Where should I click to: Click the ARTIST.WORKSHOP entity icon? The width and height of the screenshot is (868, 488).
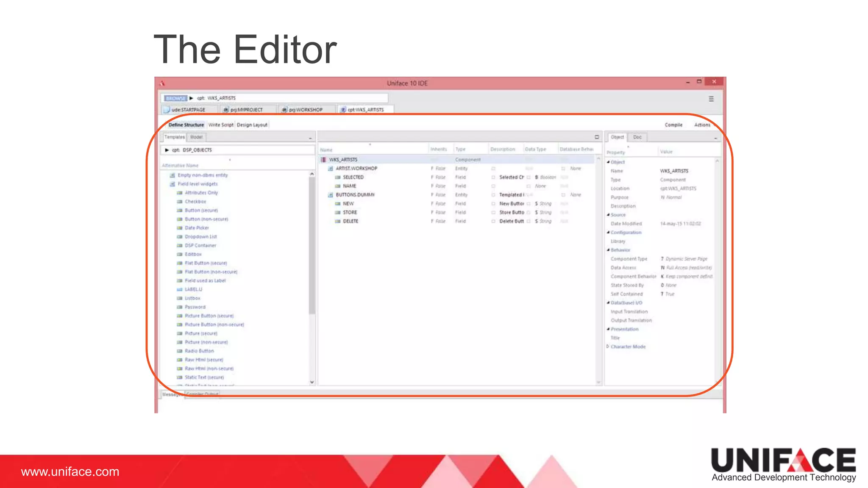pos(331,169)
